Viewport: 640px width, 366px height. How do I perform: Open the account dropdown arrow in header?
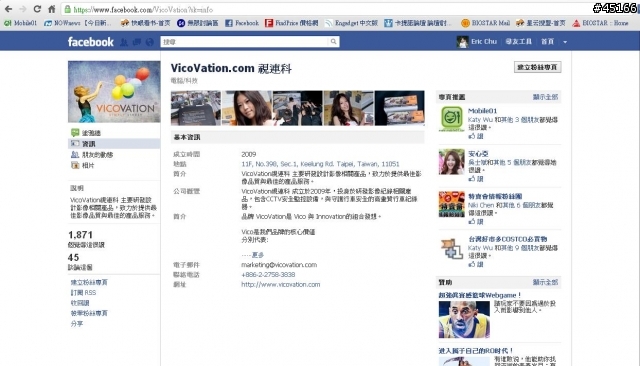tap(565, 42)
